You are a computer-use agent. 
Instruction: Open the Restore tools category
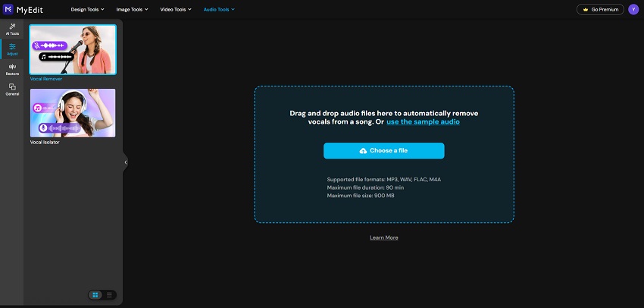pos(12,69)
